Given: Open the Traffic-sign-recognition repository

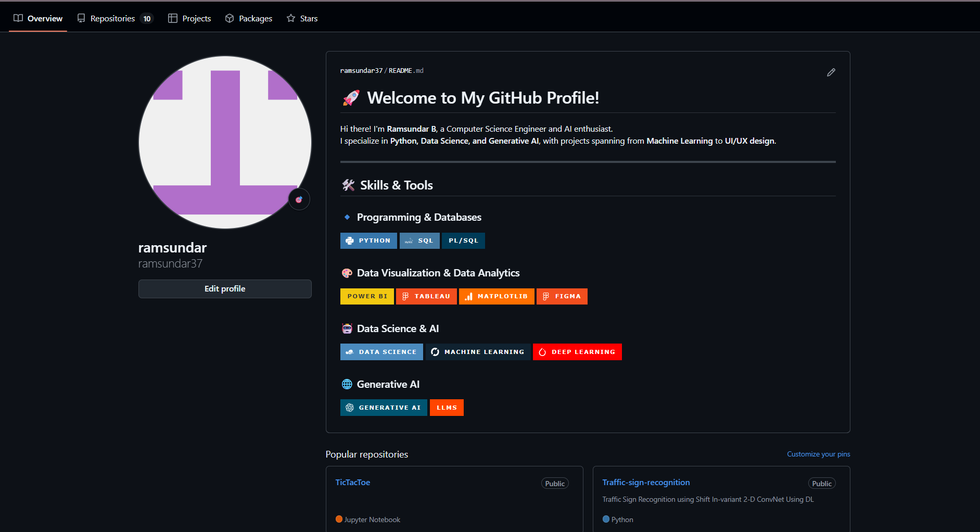Looking at the screenshot, I should pyautogui.click(x=646, y=483).
